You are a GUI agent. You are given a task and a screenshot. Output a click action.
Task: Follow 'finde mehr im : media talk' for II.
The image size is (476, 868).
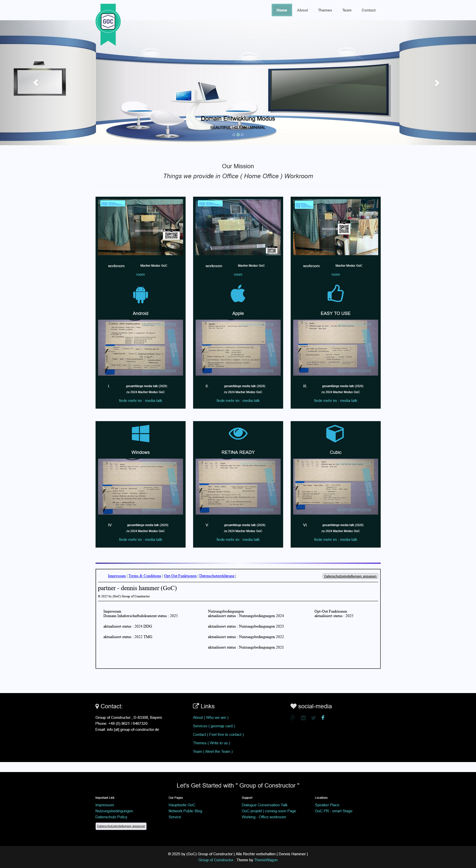238,401
